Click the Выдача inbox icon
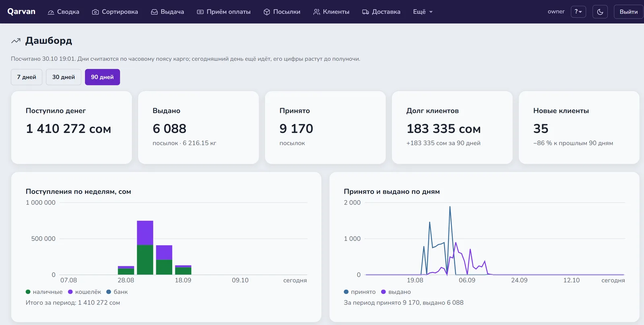Image resolution: width=644 pixels, height=325 pixels. [154, 12]
